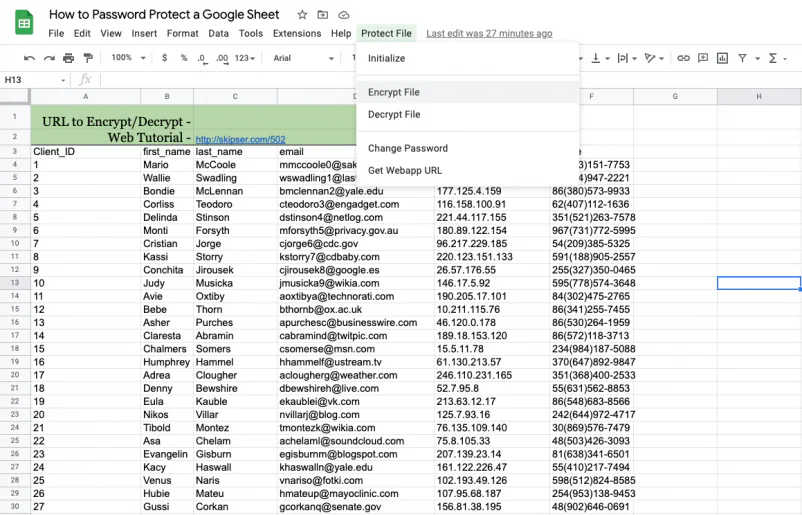Select column G header
The height and width of the screenshot is (515, 802).
tap(675, 96)
